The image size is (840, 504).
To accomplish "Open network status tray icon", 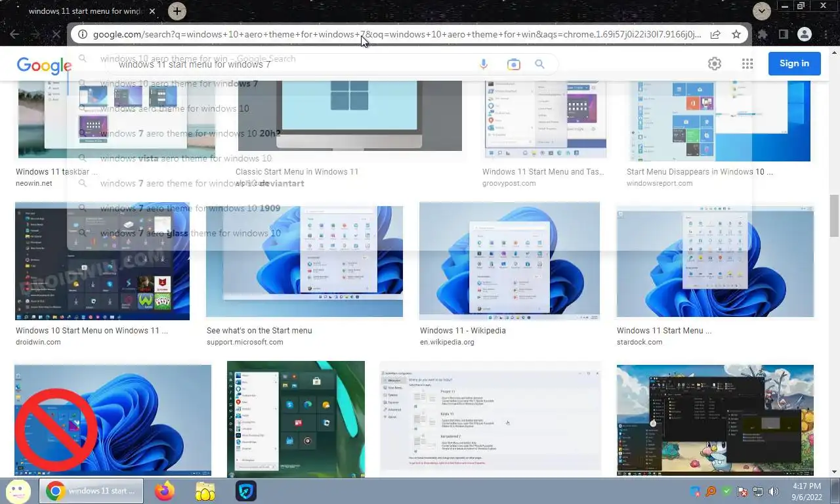I will tap(758, 491).
